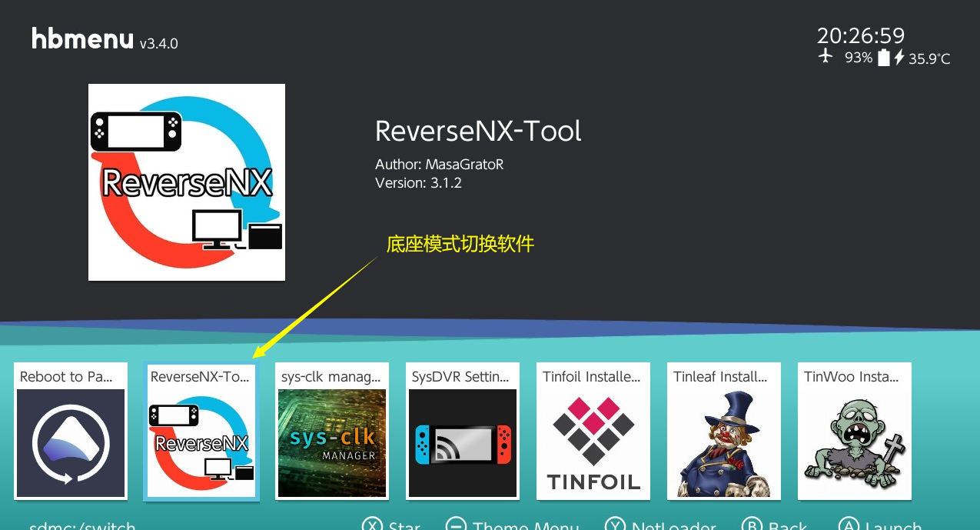Click the battery status icon

coord(884,58)
